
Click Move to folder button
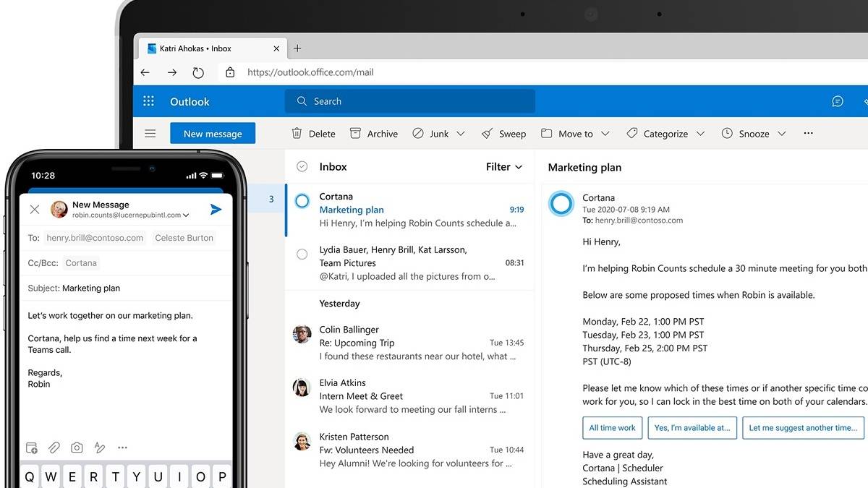[x=567, y=134]
